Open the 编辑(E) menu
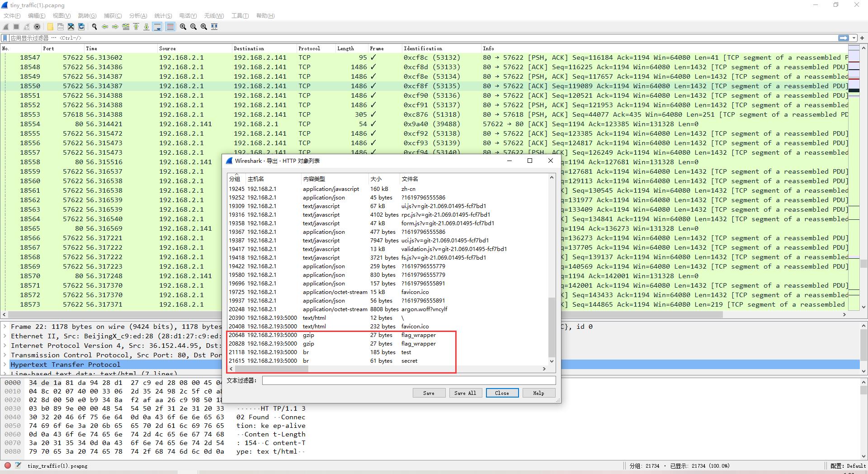The width and height of the screenshot is (868, 474). coord(37,16)
